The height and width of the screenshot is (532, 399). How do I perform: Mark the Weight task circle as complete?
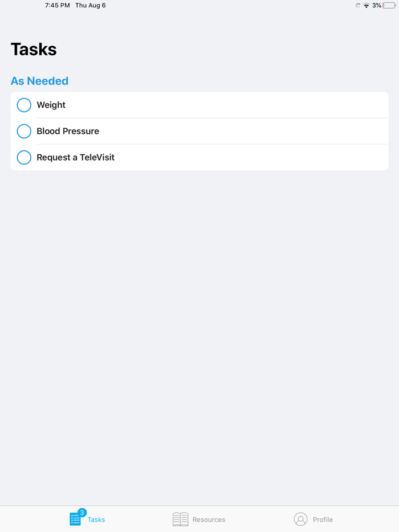(x=24, y=105)
